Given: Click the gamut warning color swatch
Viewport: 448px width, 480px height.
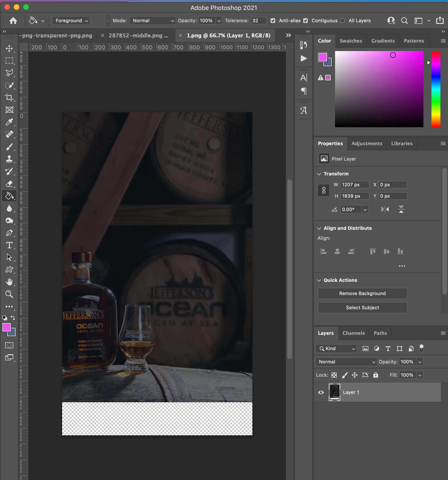Looking at the screenshot, I should click(x=328, y=78).
